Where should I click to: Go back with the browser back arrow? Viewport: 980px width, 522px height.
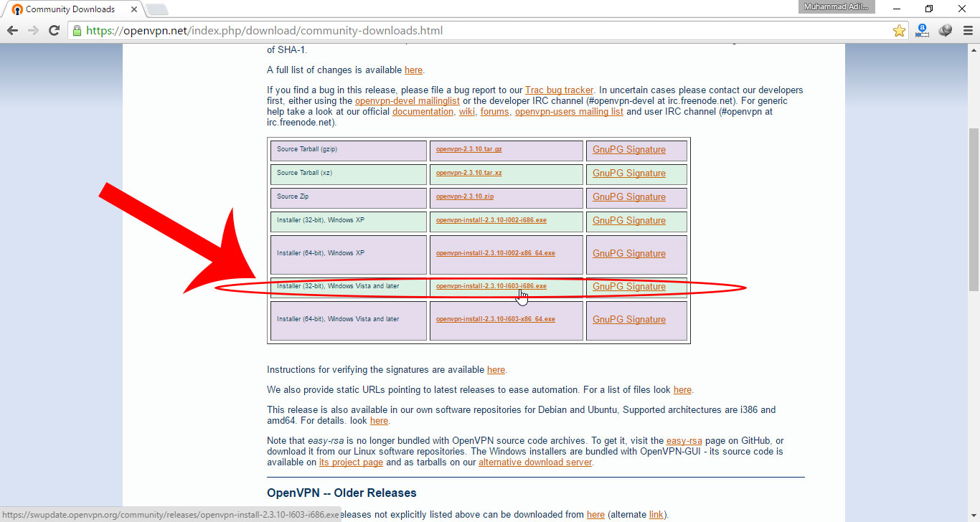pyautogui.click(x=12, y=31)
